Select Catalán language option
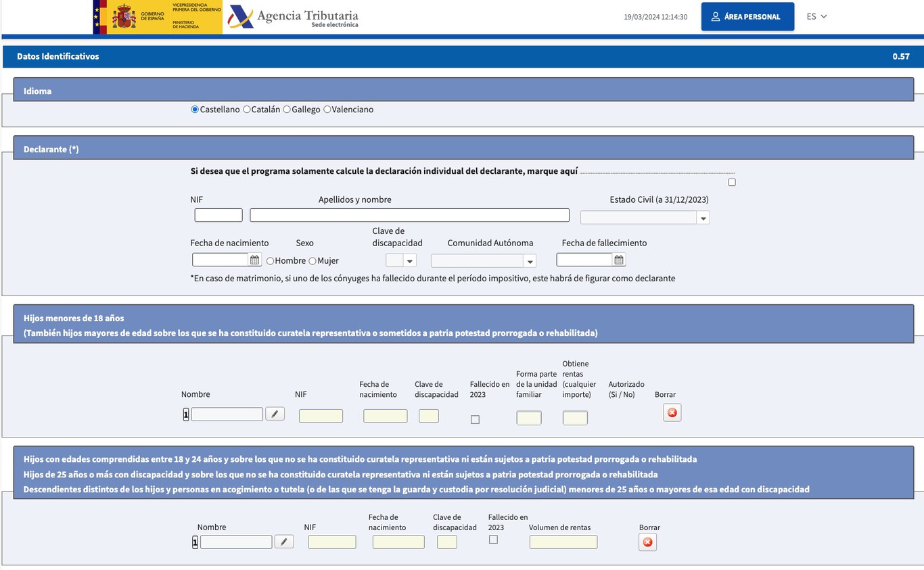 pos(246,110)
